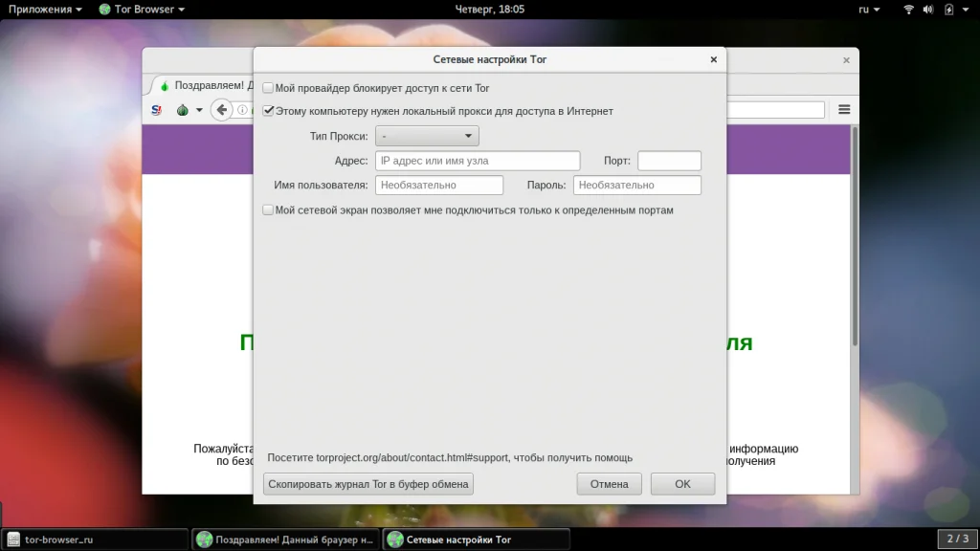The height and width of the screenshot is (551, 980).
Task: Click the volume speaker icon in top panel
Action: pos(928,10)
